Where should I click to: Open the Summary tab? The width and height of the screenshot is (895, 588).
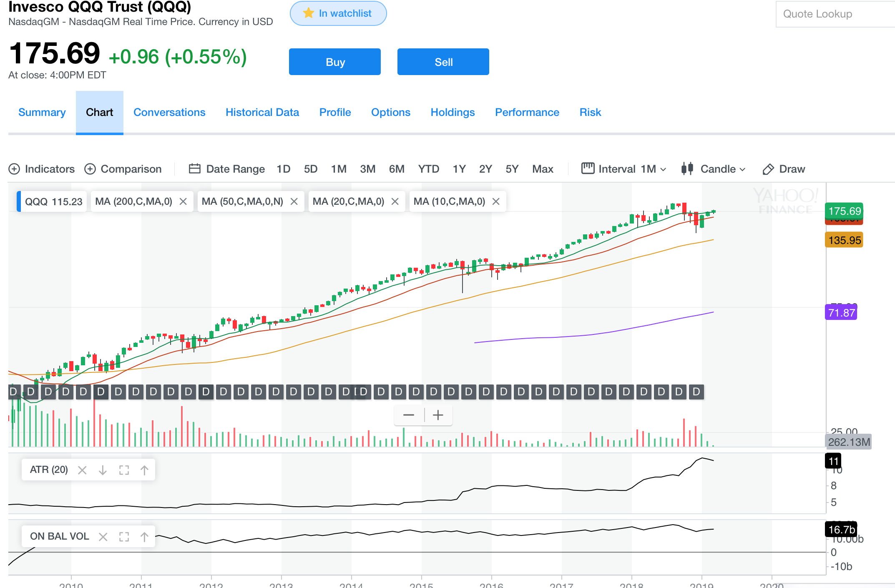click(42, 112)
